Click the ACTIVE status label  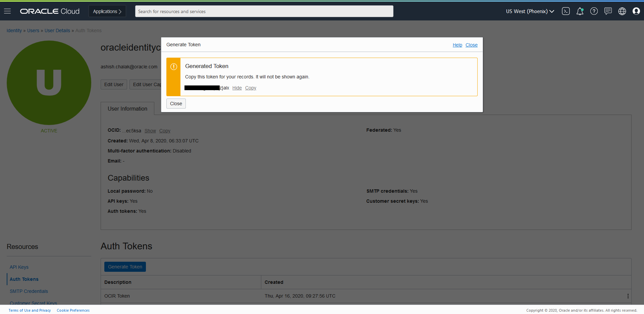(x=49, y=131)
